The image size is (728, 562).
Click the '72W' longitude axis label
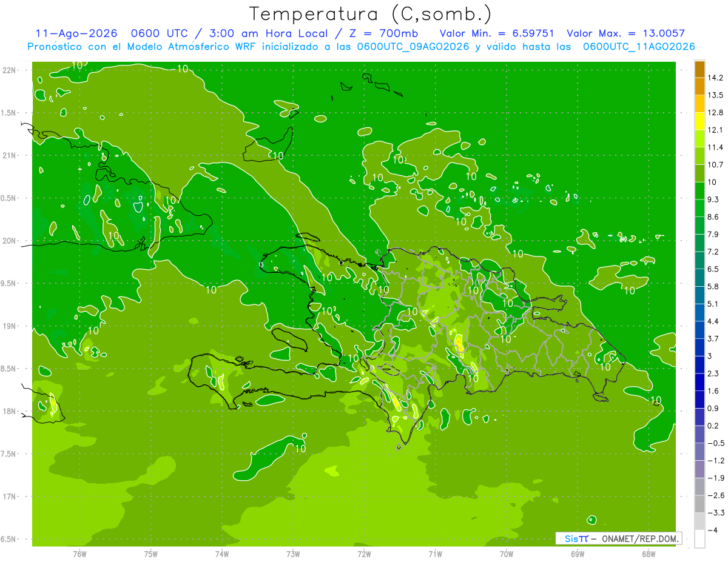pyautogui.click(x=364, y=554)
